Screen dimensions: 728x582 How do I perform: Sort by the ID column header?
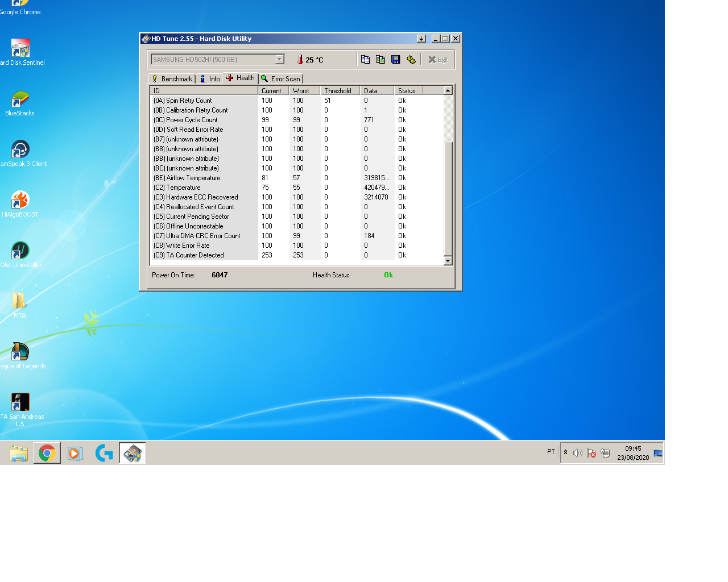[204, 91]
